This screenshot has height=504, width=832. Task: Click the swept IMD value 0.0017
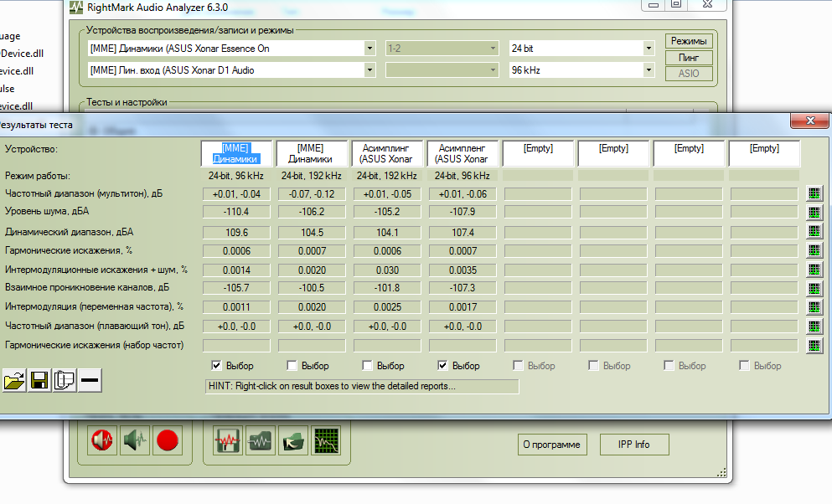(x=463, y=307)
